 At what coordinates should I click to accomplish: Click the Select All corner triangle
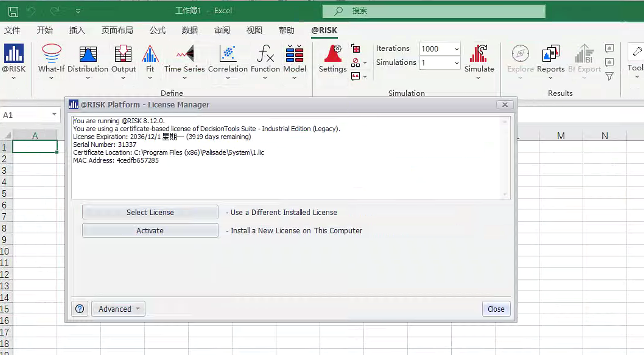pos(7,135)
